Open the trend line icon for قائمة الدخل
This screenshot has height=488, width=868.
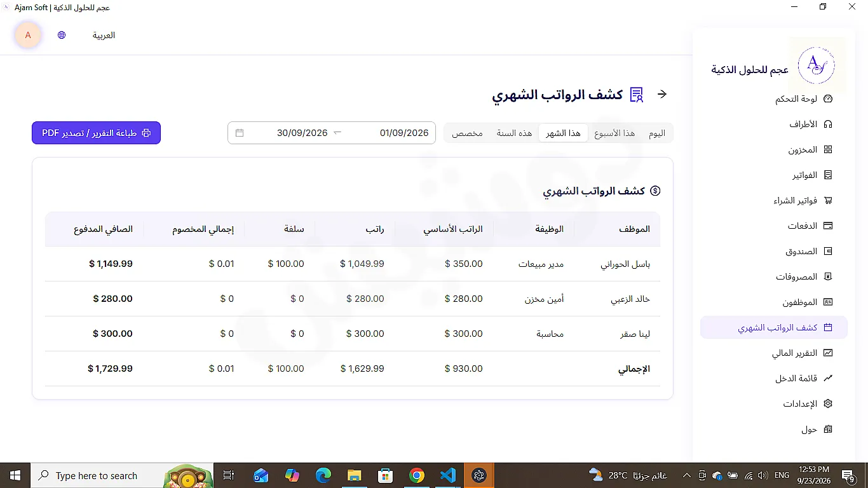click(x=827, y=379)
